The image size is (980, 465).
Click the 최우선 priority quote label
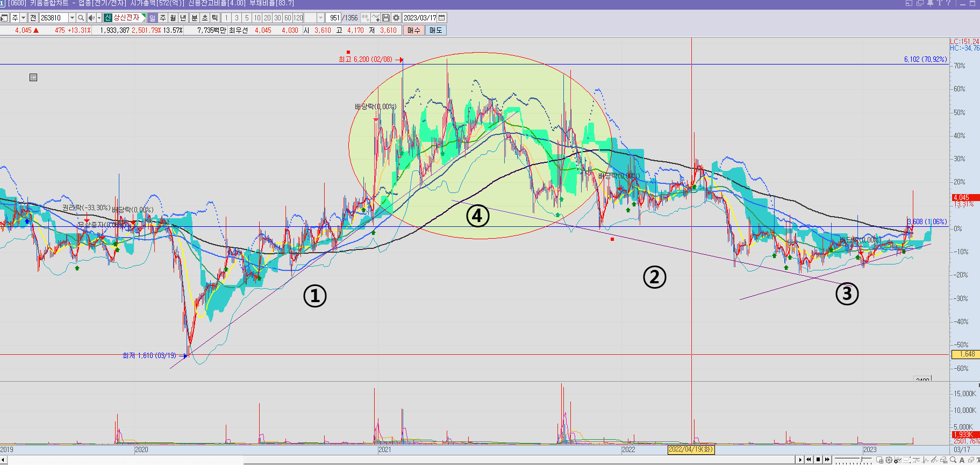pyautogui.click(x=238, y=30)
